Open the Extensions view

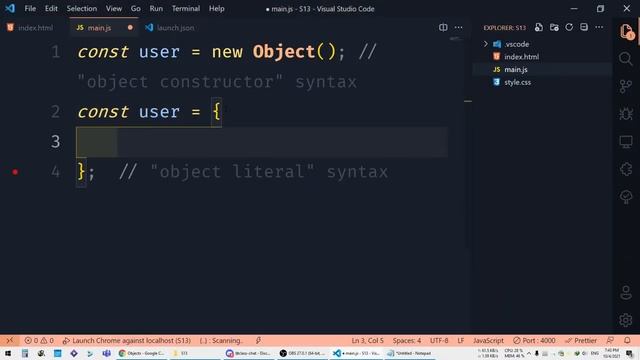coord(626,169)
